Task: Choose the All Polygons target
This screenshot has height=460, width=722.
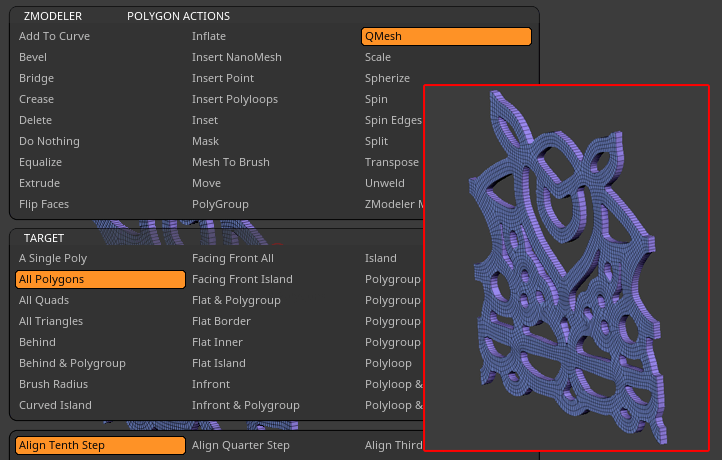Action: 100,279
